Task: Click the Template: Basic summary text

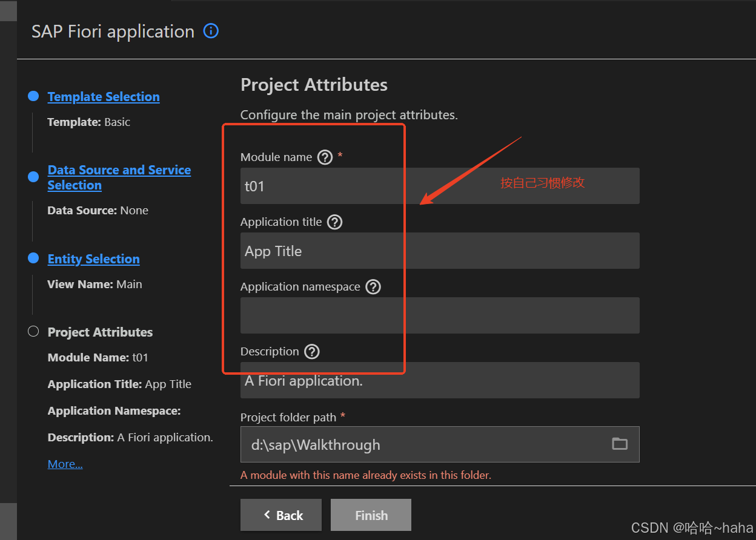Action: click(89, 122)
